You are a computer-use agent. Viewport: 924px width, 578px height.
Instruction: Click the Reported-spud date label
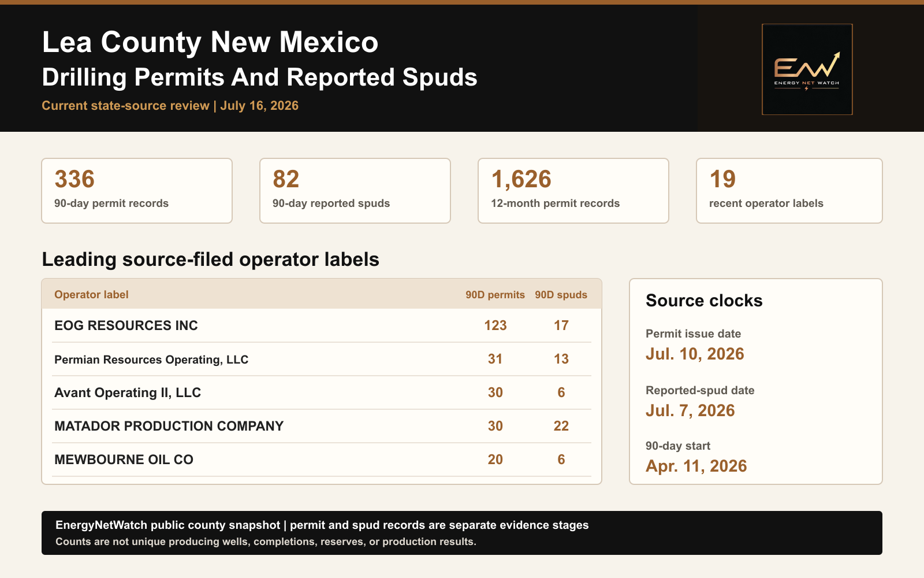[700, 390]
